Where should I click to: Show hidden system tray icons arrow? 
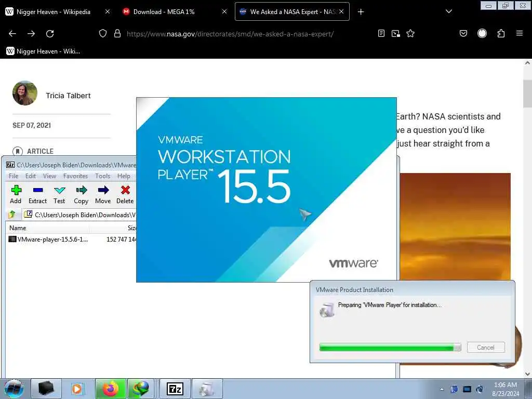442,389
